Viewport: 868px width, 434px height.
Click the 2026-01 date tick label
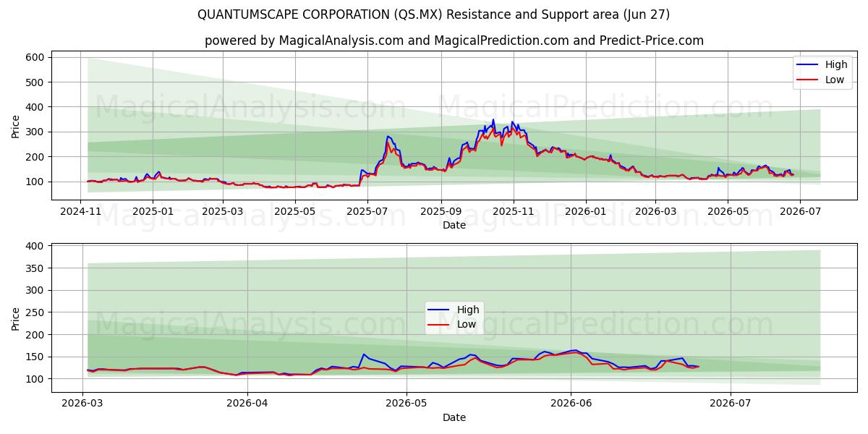tap(585, 211)
